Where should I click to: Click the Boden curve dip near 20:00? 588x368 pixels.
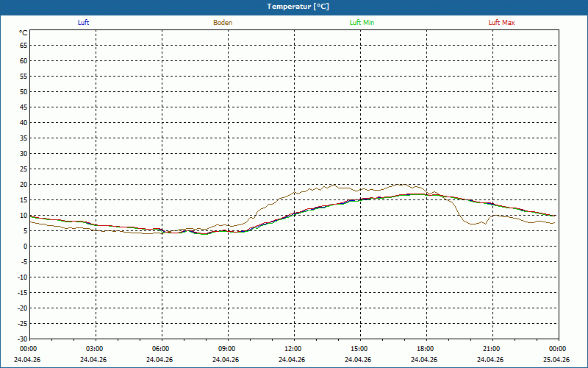click(x=473, y=224)
